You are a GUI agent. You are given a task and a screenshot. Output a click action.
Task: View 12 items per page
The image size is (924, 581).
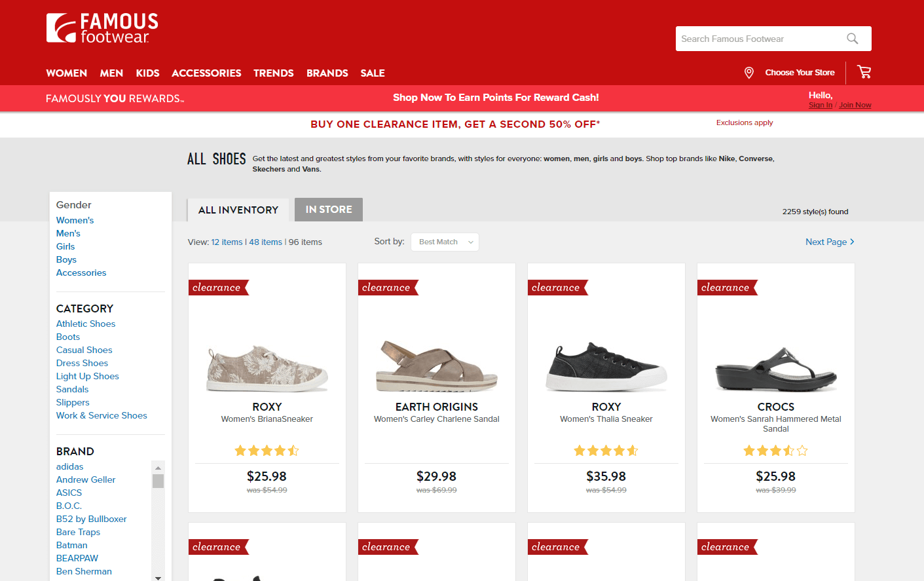[x=227, y=242]
